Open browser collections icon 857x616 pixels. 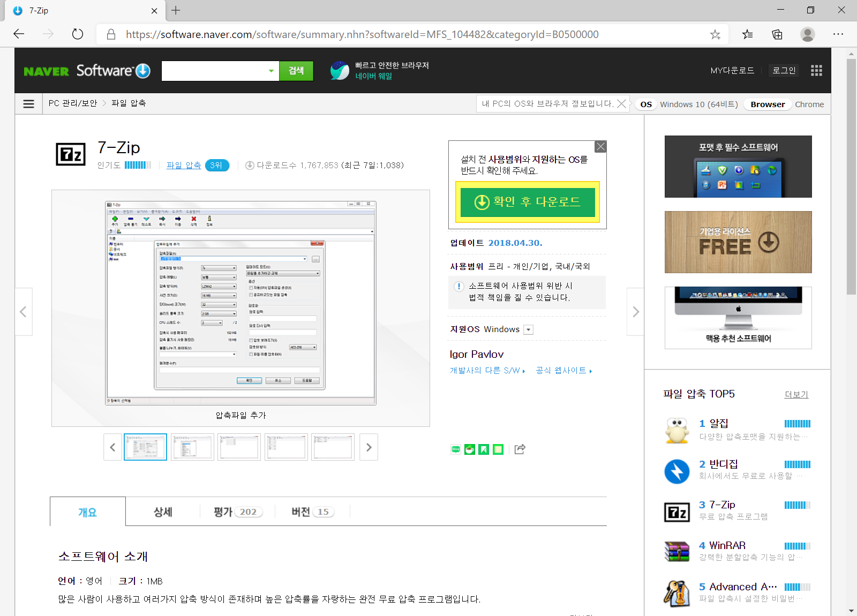coord(777,34)
